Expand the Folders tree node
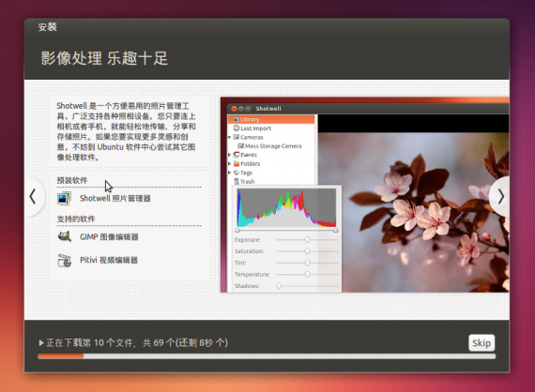 tap(230, 163)
